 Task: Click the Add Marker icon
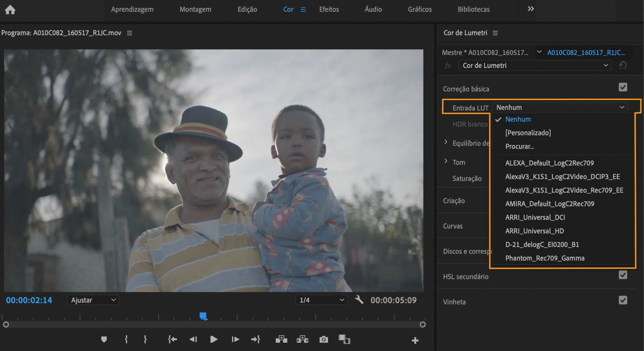click(104, 340)
